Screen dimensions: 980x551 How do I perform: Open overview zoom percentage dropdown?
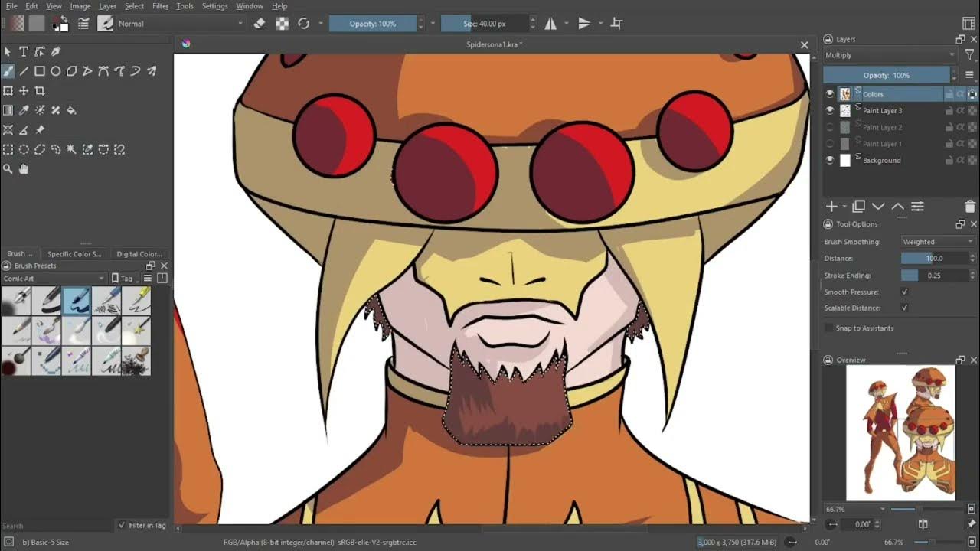855,509
